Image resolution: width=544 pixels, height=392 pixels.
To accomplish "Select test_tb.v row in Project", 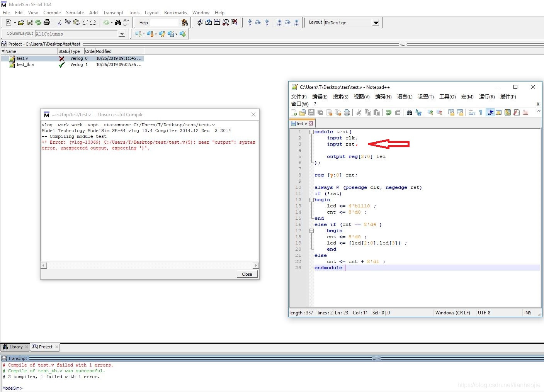I will pos(72,64).
